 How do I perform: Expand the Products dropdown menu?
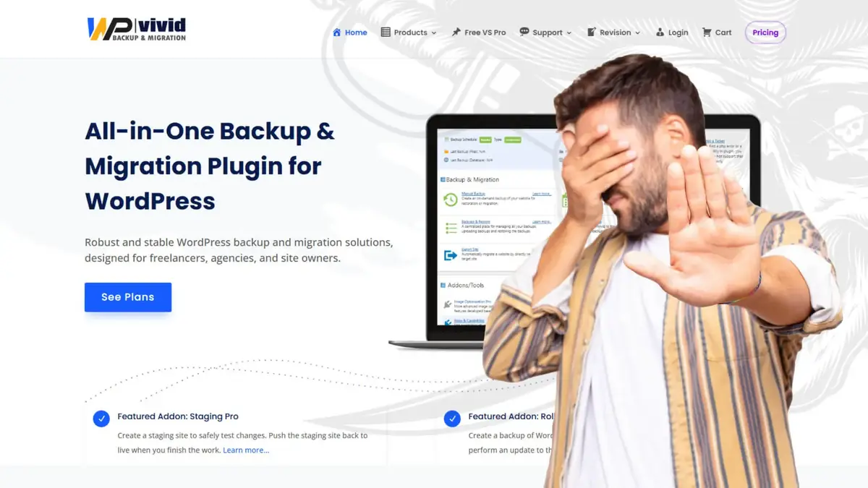pos(412,32)
